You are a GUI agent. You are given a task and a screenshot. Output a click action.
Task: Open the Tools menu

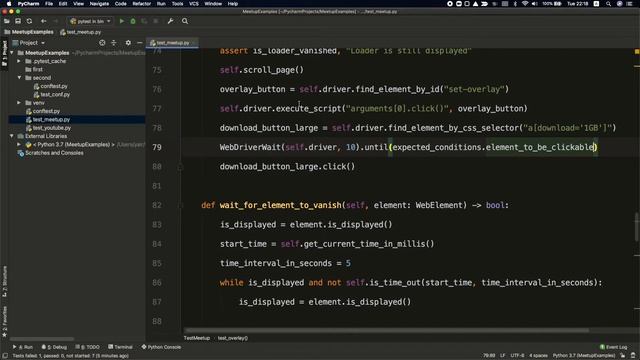click(177, 4)
